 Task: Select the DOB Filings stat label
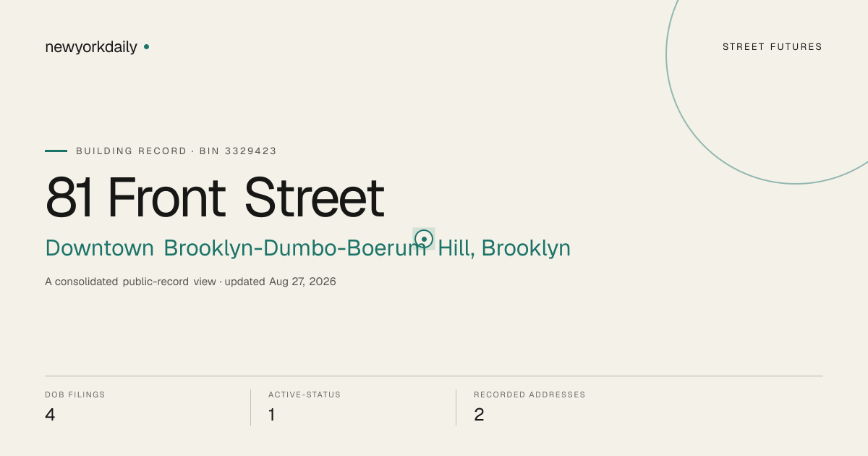coord(75,395)
